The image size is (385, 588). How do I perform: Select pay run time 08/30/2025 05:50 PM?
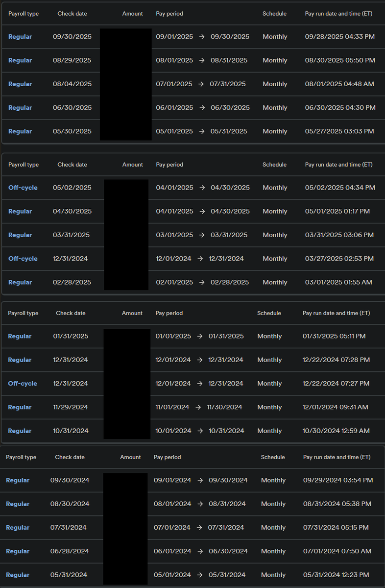(x=340, y=60)
